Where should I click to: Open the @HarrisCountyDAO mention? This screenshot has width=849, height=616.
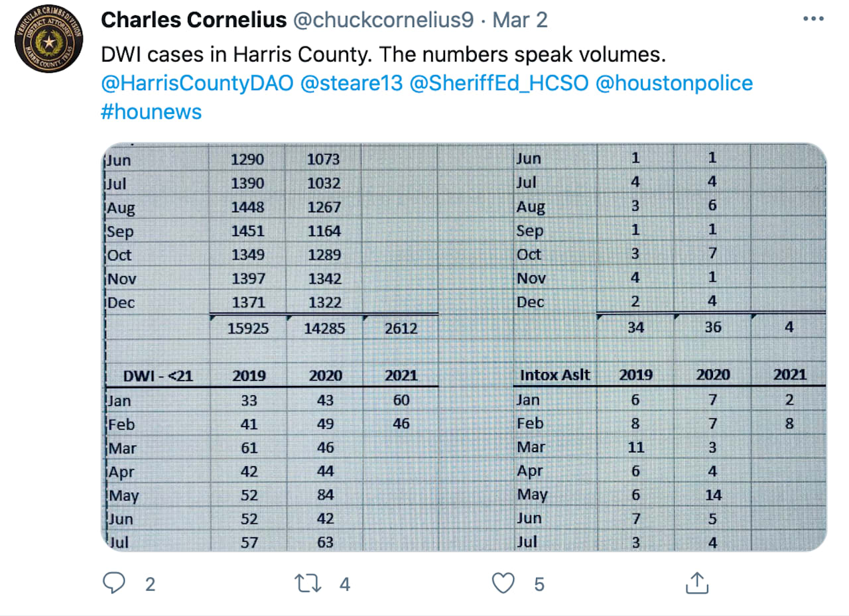pyautogui.click(x=196, y=84)
